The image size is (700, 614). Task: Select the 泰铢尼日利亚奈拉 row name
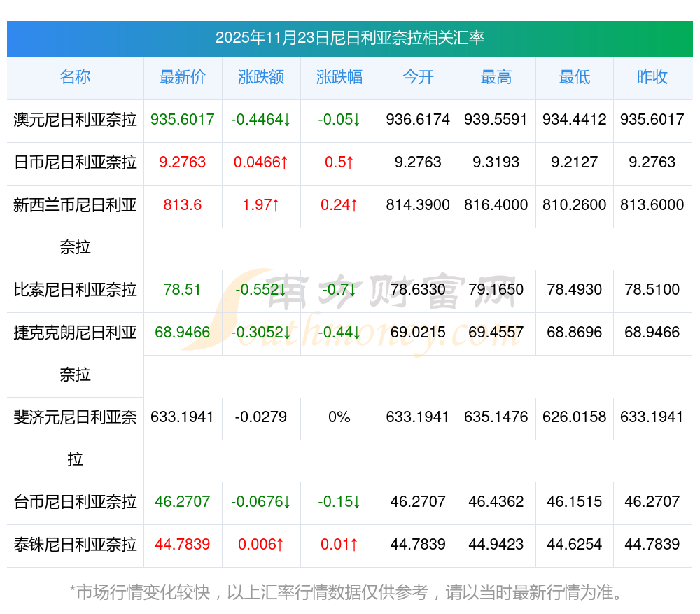tap(75, 545)
